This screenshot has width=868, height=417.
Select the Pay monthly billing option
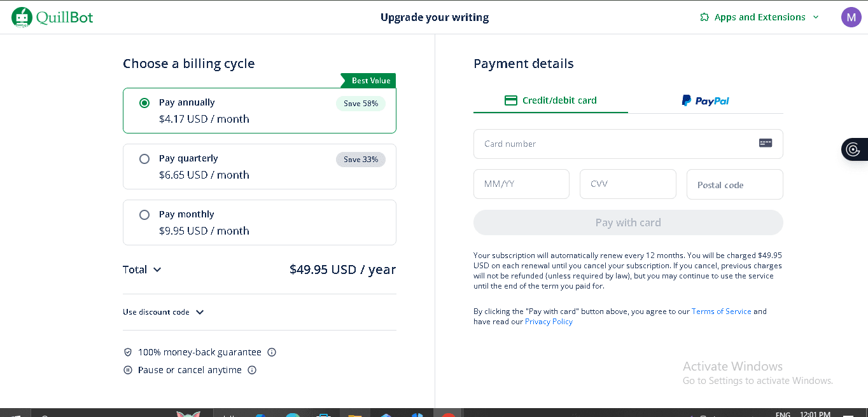tap(144, 215)
